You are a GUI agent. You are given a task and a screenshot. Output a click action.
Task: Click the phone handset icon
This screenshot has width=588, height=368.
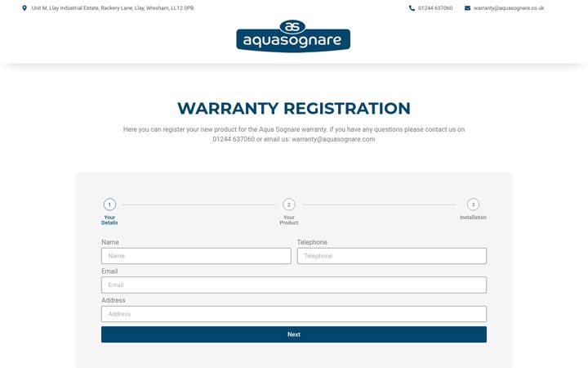click(x=412, y=8)
